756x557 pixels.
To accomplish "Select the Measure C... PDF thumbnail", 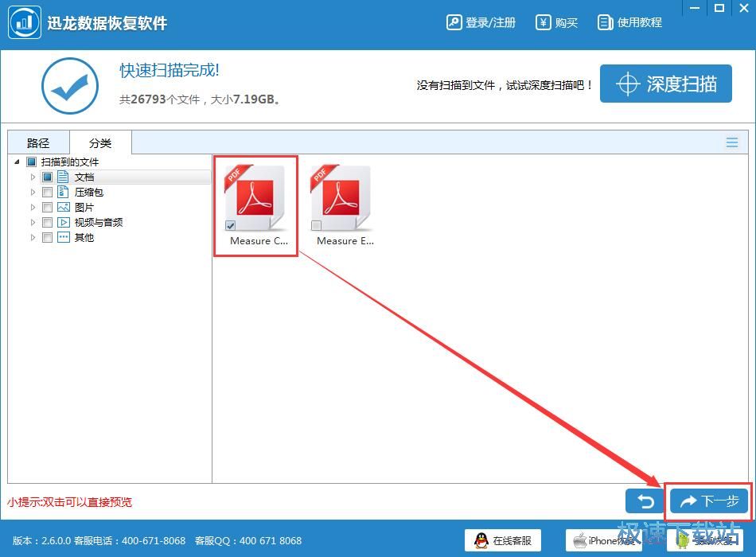I will [255, 197].
